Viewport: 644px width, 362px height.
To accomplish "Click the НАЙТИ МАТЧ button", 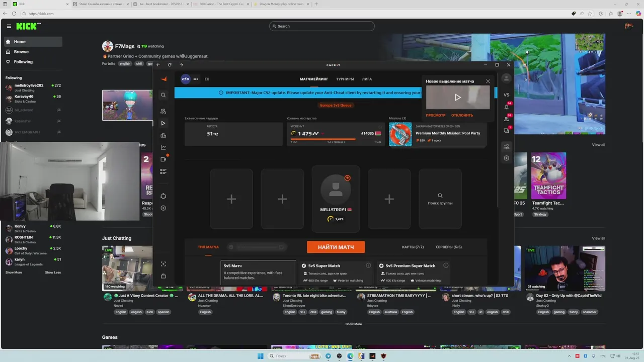I will [x=336, y=247].
